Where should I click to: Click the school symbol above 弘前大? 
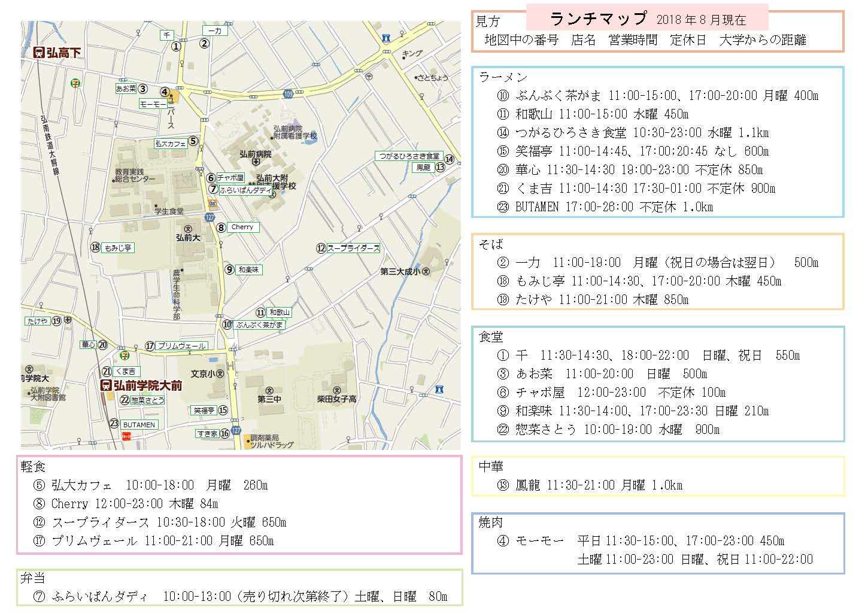(x=188, y=229)
